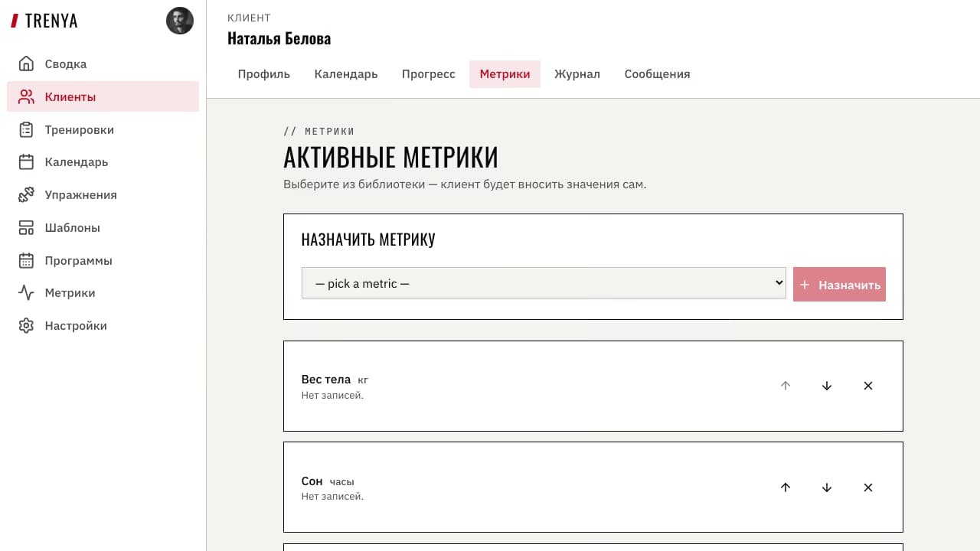Click the Календарь sidebar calendar icon
The height and width of the screenshot is (551, 980).
pyautogui.click(x=26, y=161)
